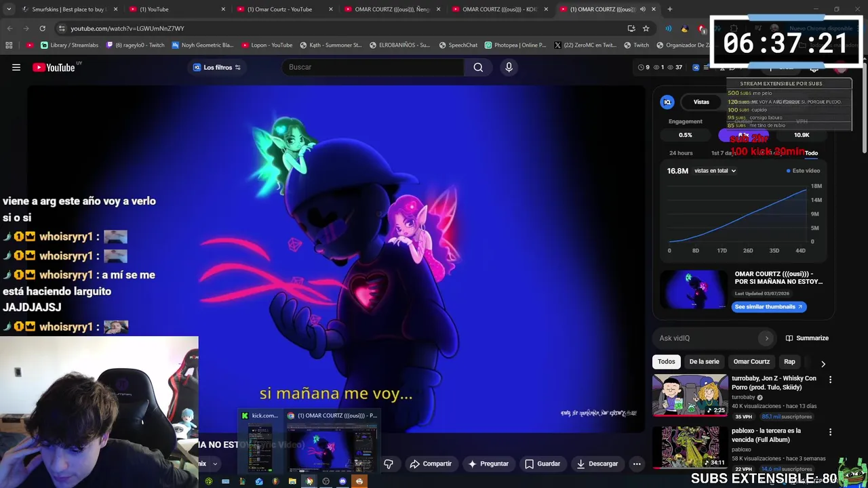Filter recommendations by Rap chip
Image resolution: width=868 pixels, height=488 pixels.
click(789, 361)
